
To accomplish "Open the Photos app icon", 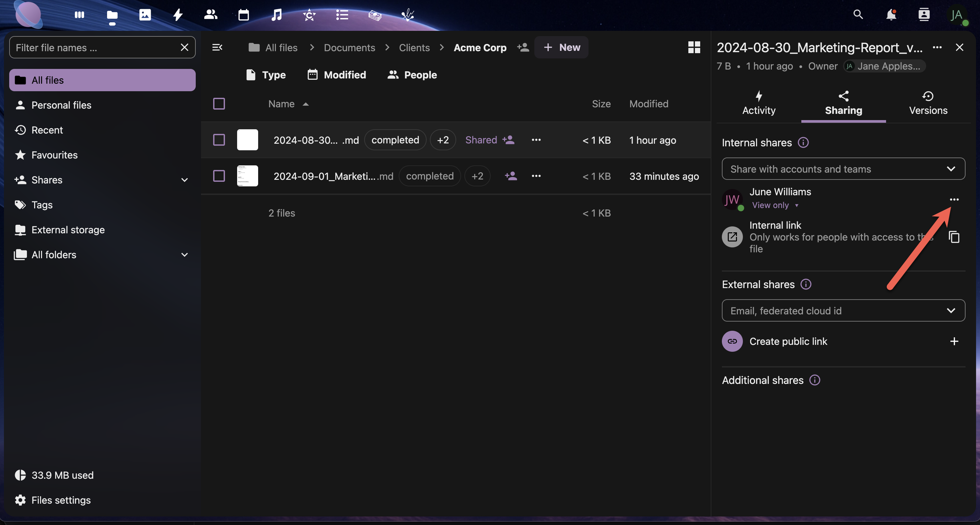I will click(145, 15).
